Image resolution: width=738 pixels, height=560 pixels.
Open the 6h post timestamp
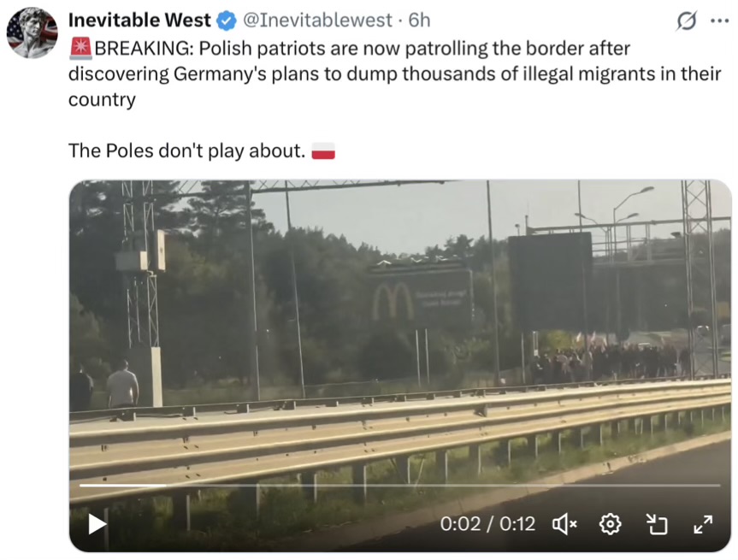419,21
